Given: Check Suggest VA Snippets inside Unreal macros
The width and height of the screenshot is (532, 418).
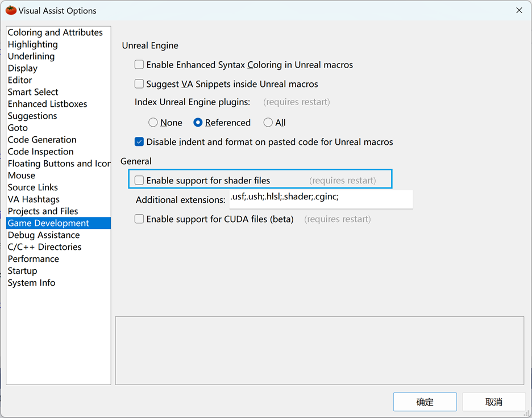Looking at the screenshot, I should coord(139,84).
